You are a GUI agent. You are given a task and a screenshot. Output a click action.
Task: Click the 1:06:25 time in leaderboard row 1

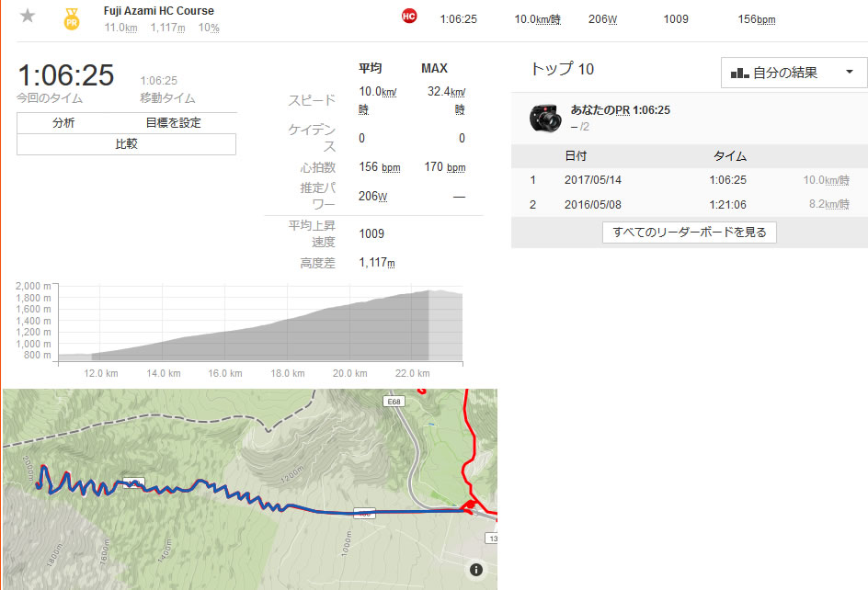(728, 180)
